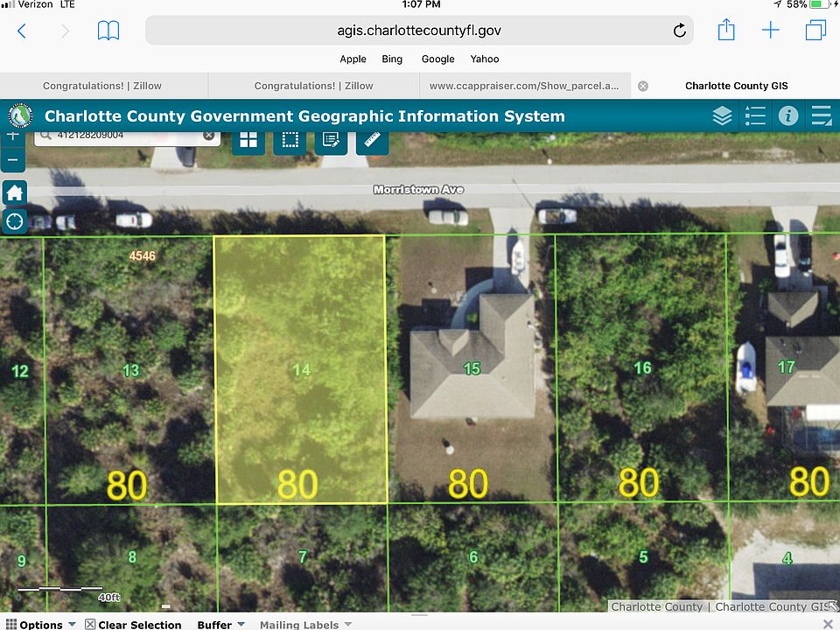Click the About info icon
The image size is (840, 630).
pos(788,116)
